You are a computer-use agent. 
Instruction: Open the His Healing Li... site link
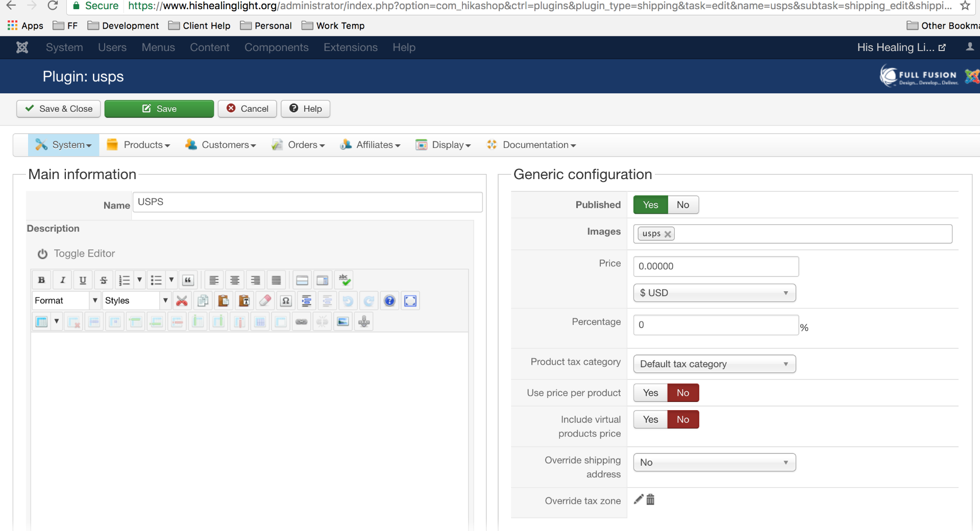click(902, 47)
